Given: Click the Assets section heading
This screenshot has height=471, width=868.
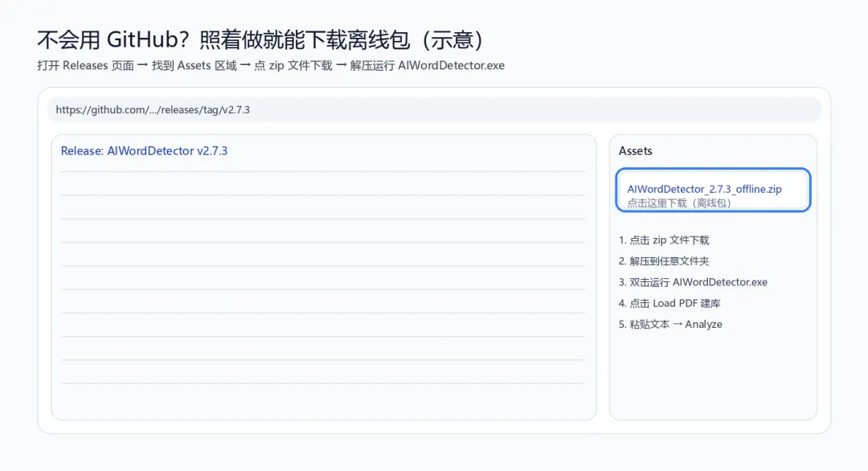Looking at the screenshot, I should 635,150.
